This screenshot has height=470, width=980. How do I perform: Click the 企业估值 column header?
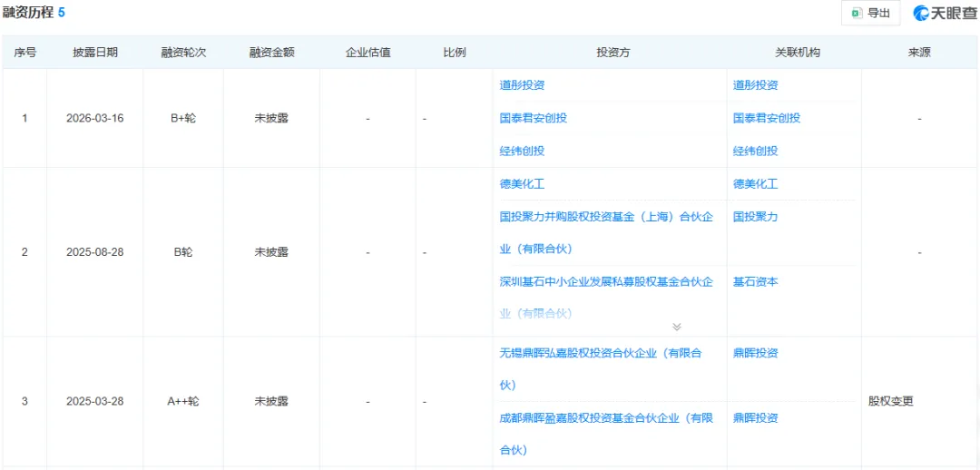point(368,54)
